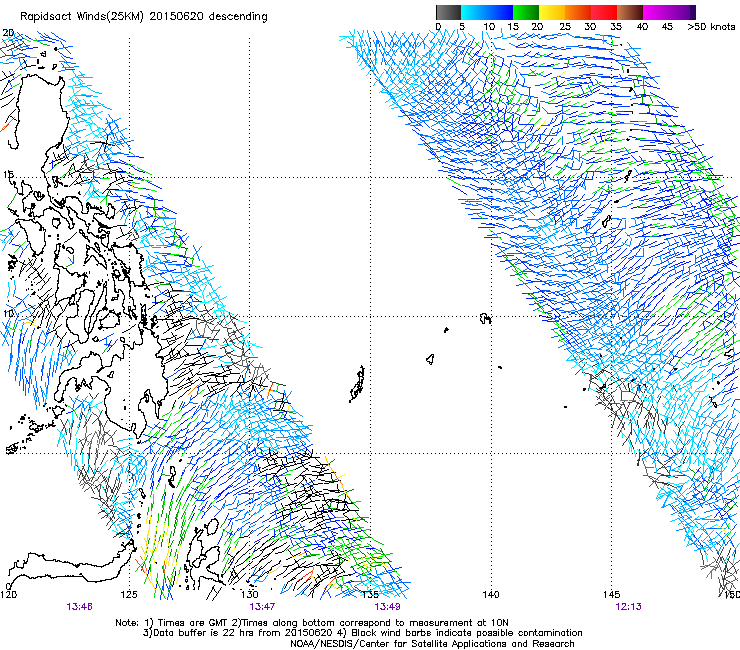740x650 pixels.
Task: Click the note line starting "Note: 1) Times are GMT"
Action: tap(312, 623)
